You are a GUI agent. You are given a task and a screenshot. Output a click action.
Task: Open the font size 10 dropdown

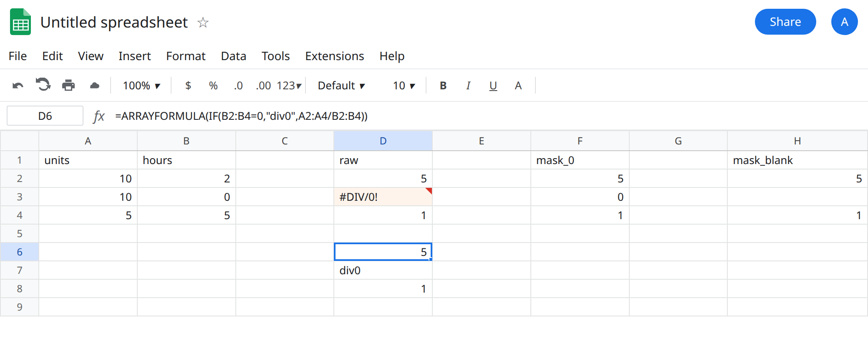(x=404, y=86)
